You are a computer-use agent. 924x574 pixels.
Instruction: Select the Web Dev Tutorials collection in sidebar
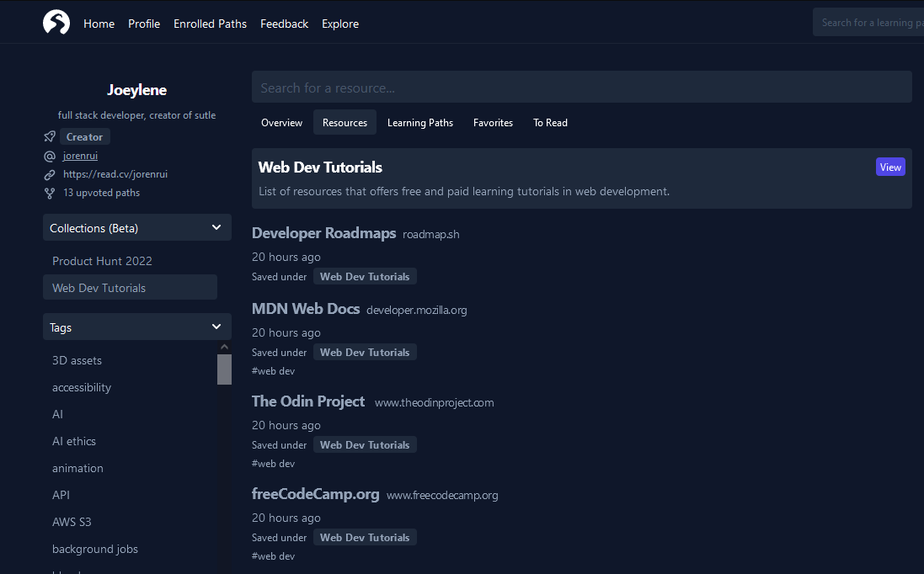(x=131, y=287)
